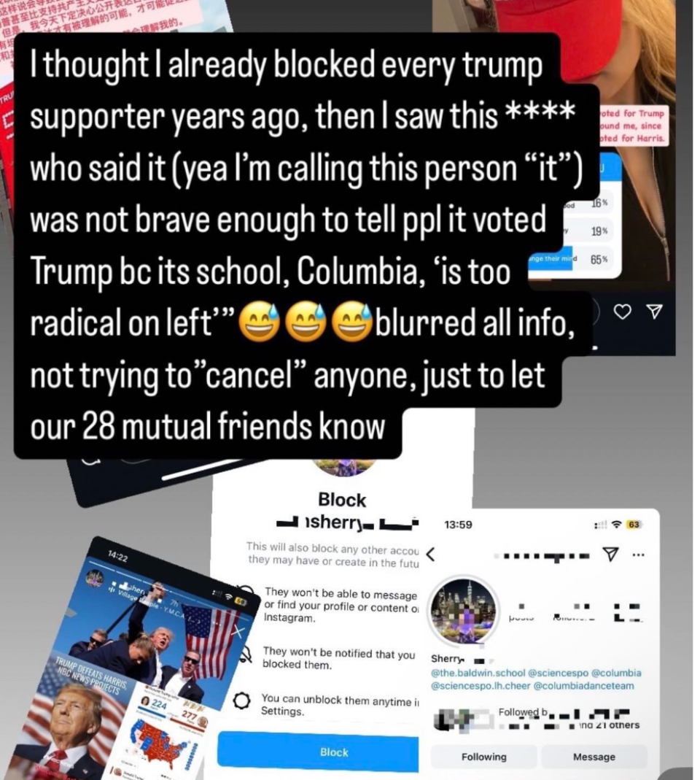700x780 pixels.
Task: Tap the Wi-Fi icon in profile status bar
Action: click(617, 525)
